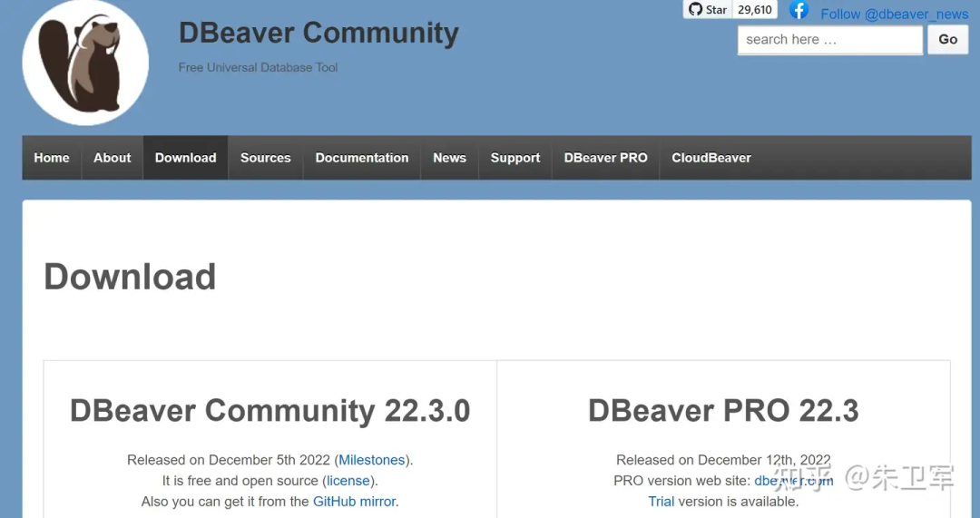The image size is (980, 518).
Task: Open the Follow @dbeaver_news link
Action: click(895, 14)
